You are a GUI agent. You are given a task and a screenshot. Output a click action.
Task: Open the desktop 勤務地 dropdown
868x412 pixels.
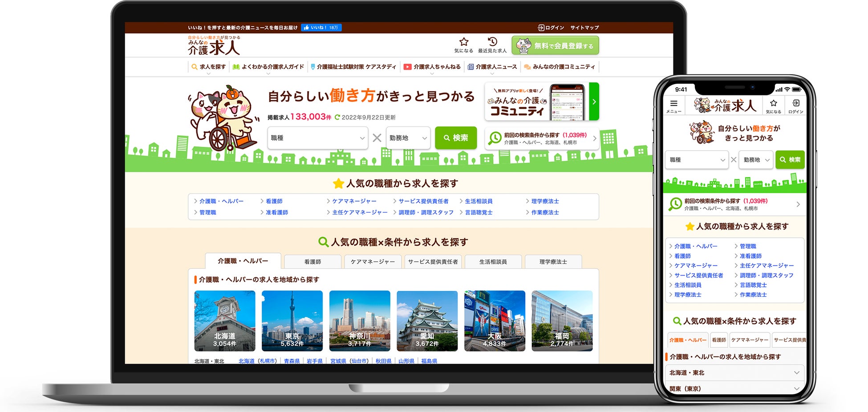(408, 138)
